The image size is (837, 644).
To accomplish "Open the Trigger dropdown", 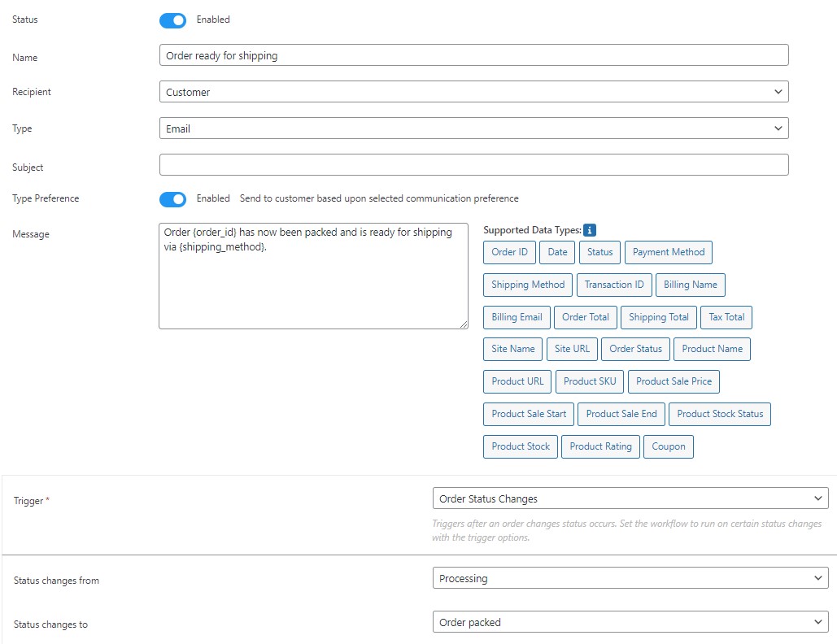I will (x=630, y=498).
